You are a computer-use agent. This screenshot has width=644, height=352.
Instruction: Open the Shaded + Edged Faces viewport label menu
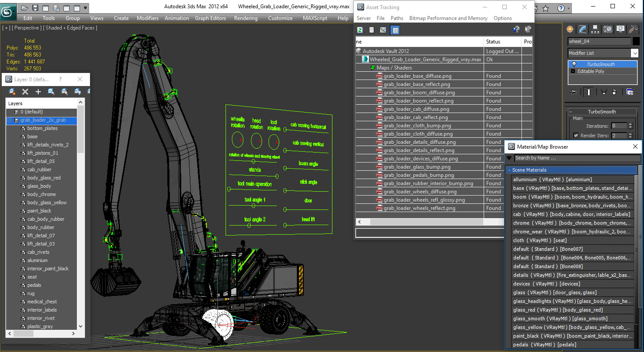[70, 28]
